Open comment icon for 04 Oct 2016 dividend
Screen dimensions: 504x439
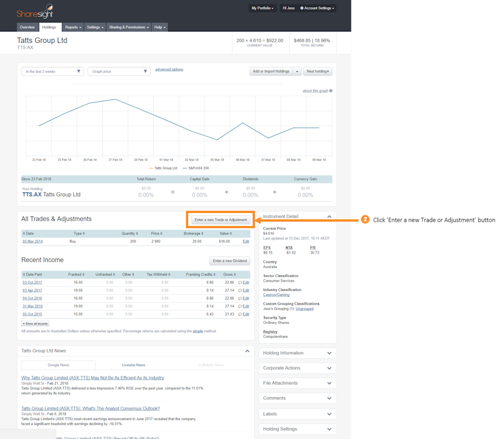(x=240, y=299)
